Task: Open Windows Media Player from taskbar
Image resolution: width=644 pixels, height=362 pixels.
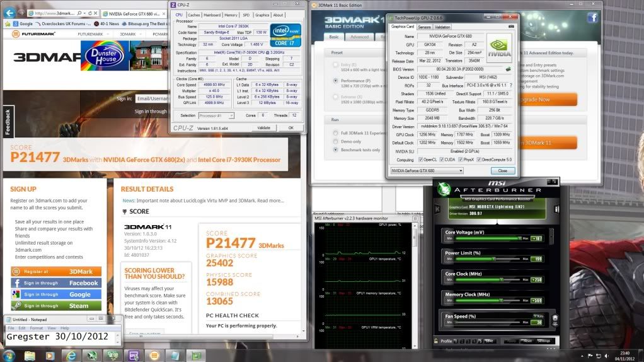Action: pos(50,356)
